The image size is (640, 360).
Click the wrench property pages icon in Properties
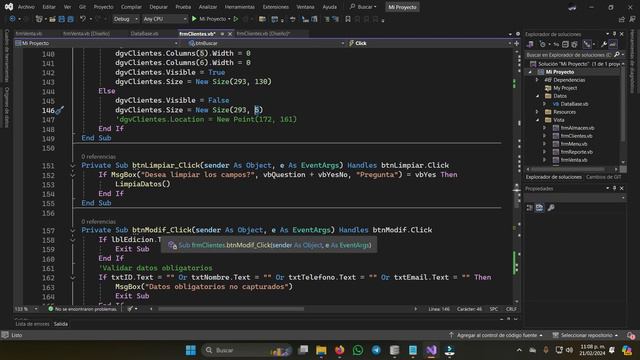click(x=551, y=208)
